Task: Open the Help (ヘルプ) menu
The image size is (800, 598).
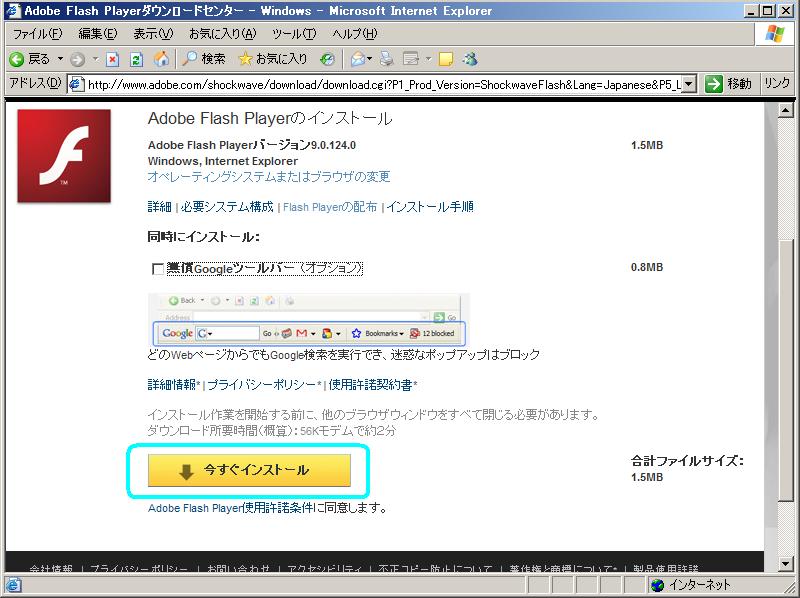Action: click(355, 34)
